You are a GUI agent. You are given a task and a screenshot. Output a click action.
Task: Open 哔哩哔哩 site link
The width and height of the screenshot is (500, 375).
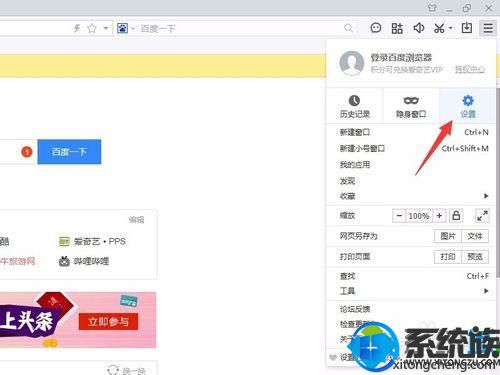click(x=84, y=261)
